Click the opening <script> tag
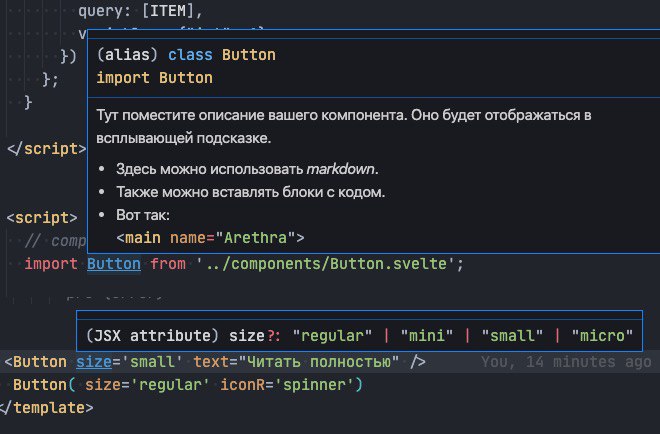Image resolution: width=660 pixels, height=434 pixels. click(42, 218)
